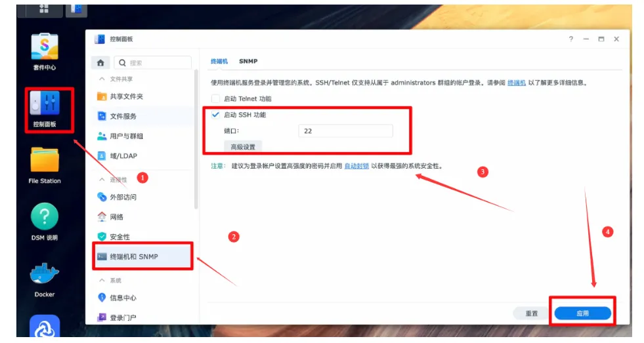Select 信息中心 text in sidebar
The height and width of the screenshot is (343, 644).
coord(123,298)
